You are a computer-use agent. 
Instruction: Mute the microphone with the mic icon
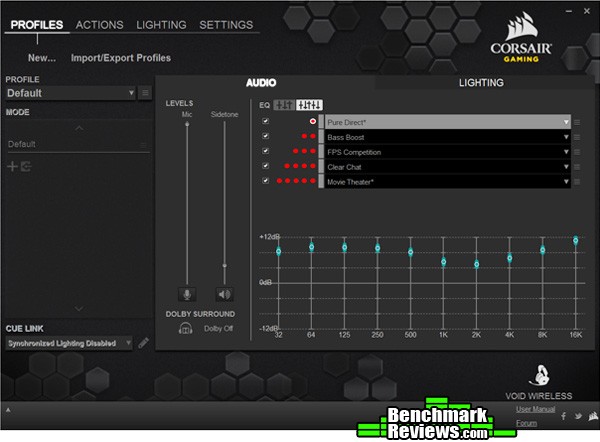point(187,294)
